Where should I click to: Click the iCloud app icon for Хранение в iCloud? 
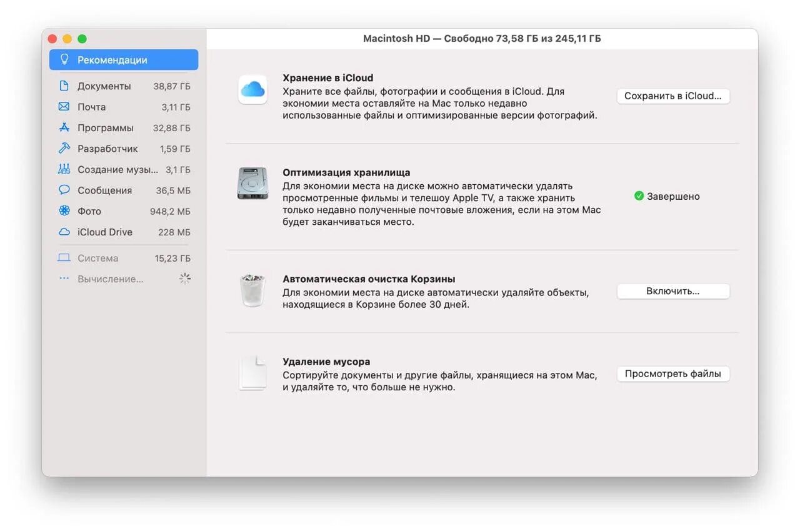click(252, 90)
